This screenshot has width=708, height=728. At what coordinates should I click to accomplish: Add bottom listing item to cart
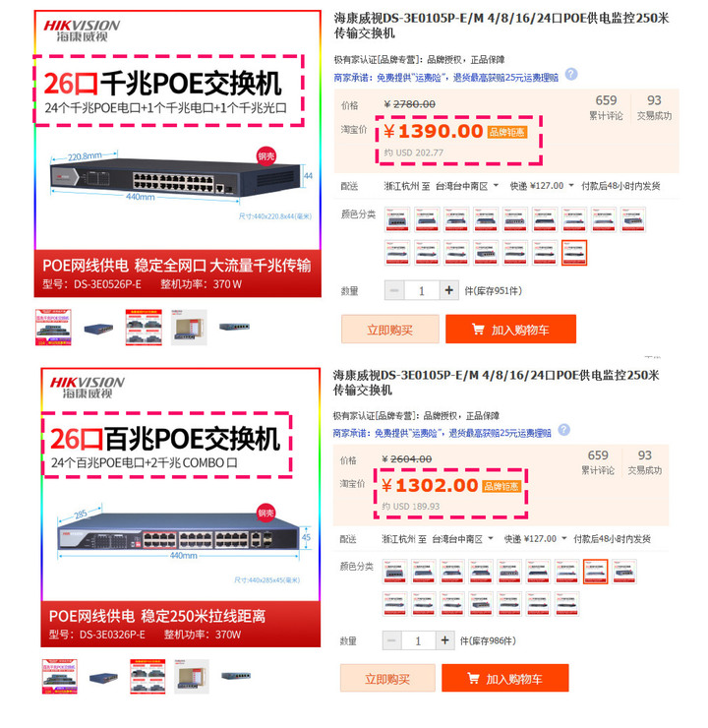(x=505, y=679)
